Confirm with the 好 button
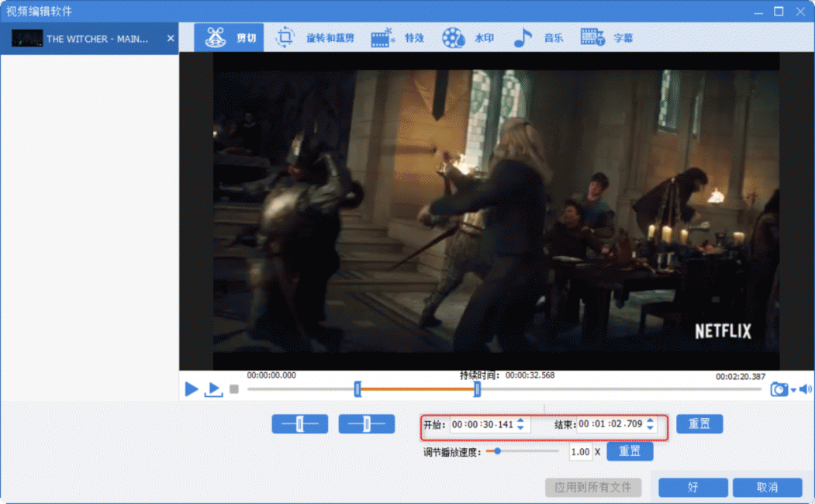815x504 pixels. click(692, 488)
